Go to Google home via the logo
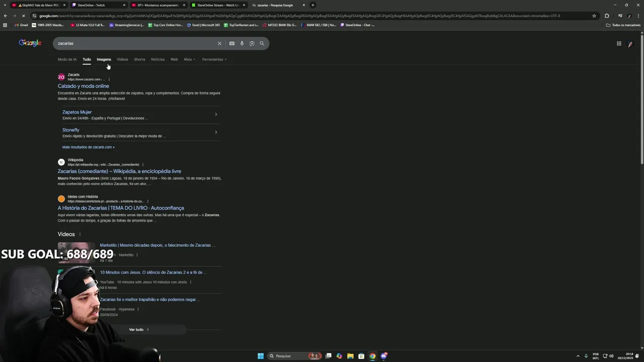This screenshot has width=644, height=362. point(30,43)
